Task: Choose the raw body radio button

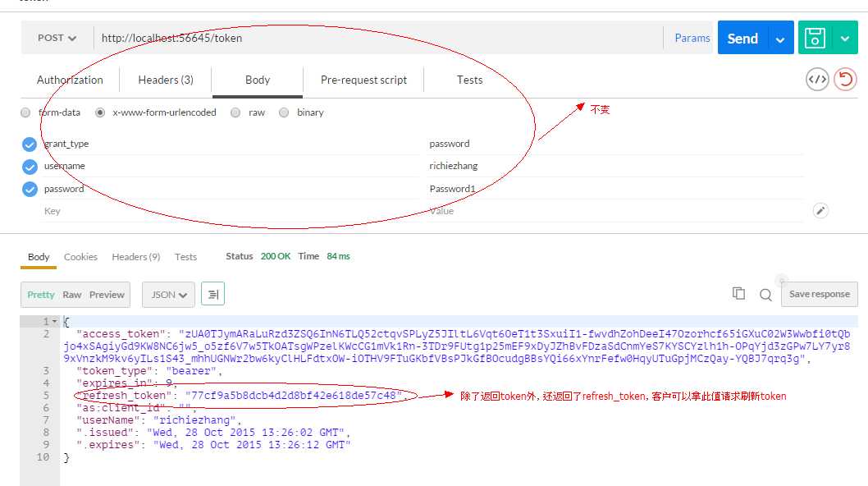Action: [x=235, y=112]
